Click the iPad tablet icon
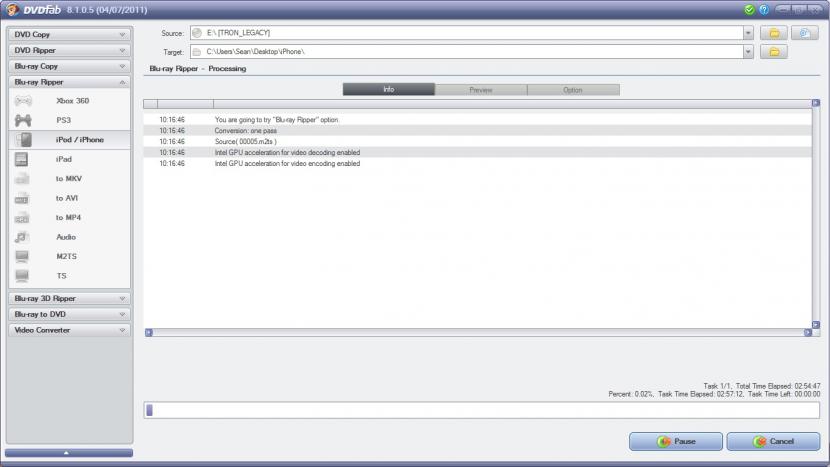 22,159
